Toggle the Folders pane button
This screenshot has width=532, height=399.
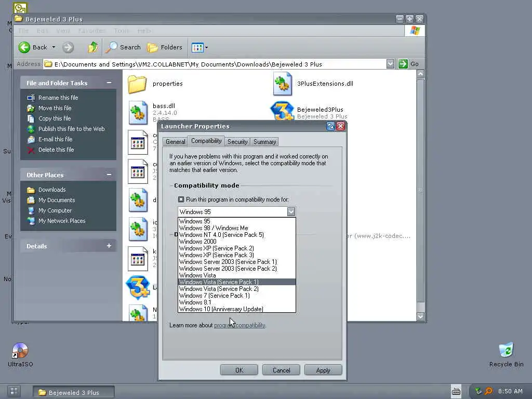(165, 47)
